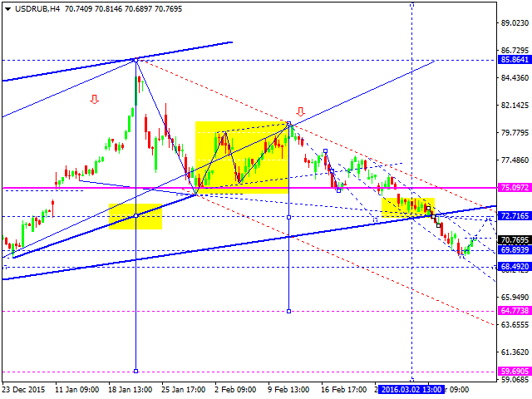Image resolution: width=532 pixels, height=399 pixels.
Task: Select the yellow rectangle near 72.7165 level
Action: point(407,205)
